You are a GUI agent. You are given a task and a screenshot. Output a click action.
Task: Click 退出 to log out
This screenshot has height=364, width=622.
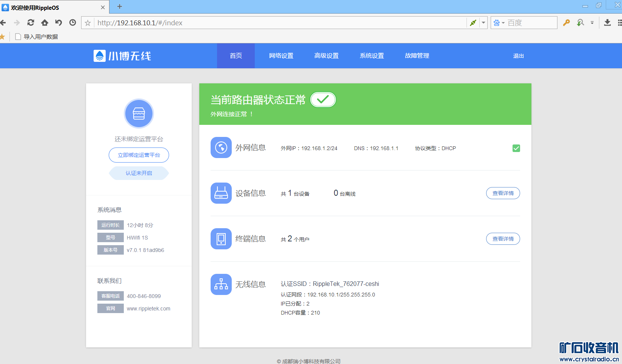point(519,56)
